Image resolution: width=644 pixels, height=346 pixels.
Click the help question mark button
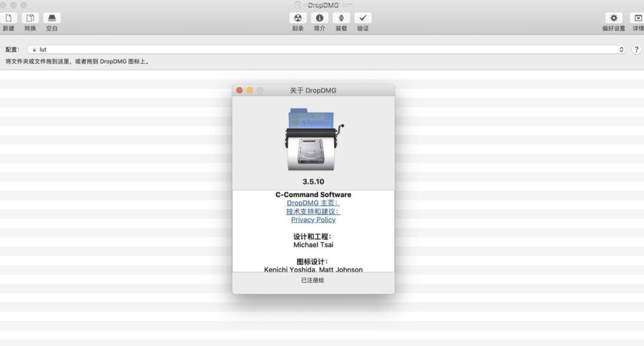point(637,49)
